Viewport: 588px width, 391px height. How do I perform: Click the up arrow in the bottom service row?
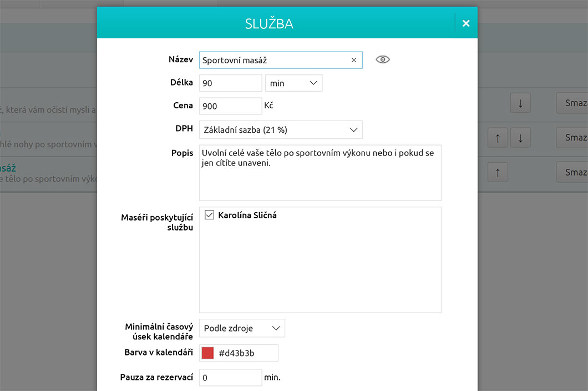pos(498,173)
